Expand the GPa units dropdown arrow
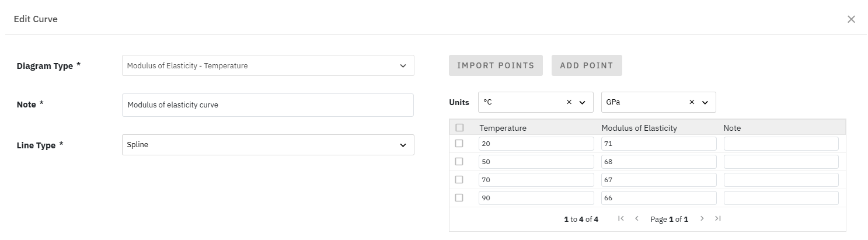This screenshot has width=868, height=240. 705,102
